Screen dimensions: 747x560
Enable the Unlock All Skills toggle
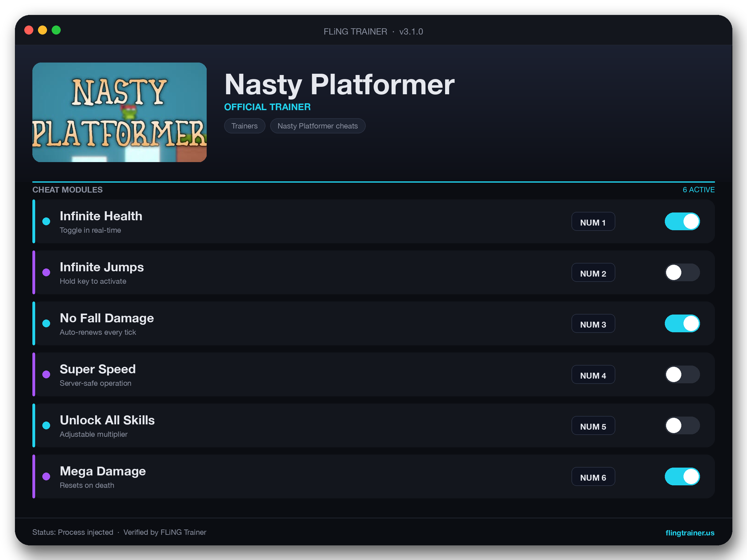pyautogui.click(x=682, y=425)
